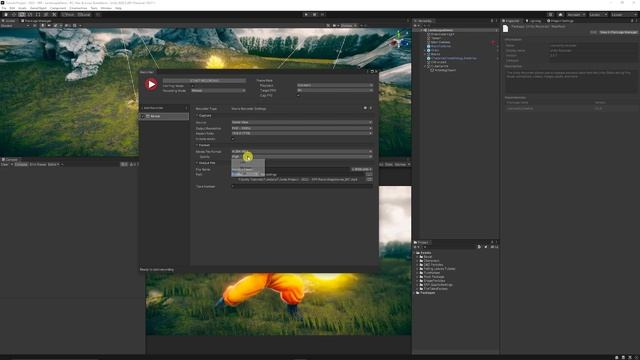This screenshot has height=360, width=640.
Task: Open the Target FPS dropdown
Action: click(335, 90)
